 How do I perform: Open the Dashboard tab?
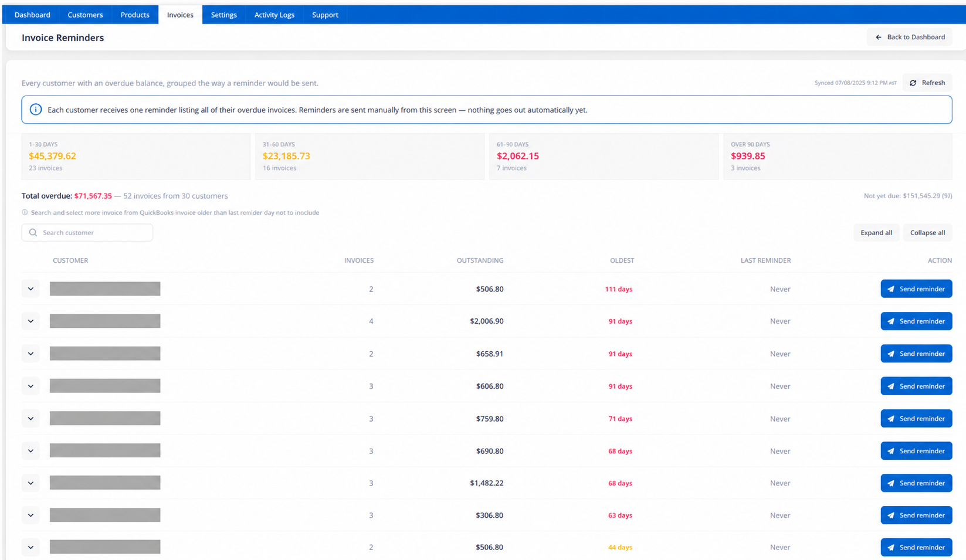point(32,15)
